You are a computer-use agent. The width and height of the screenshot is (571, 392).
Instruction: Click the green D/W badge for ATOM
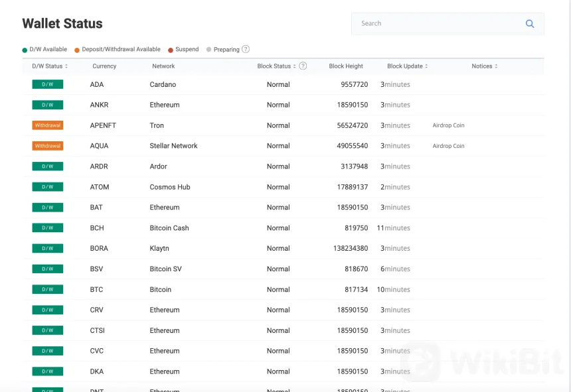pyautogui.click(x=48, y=187)
